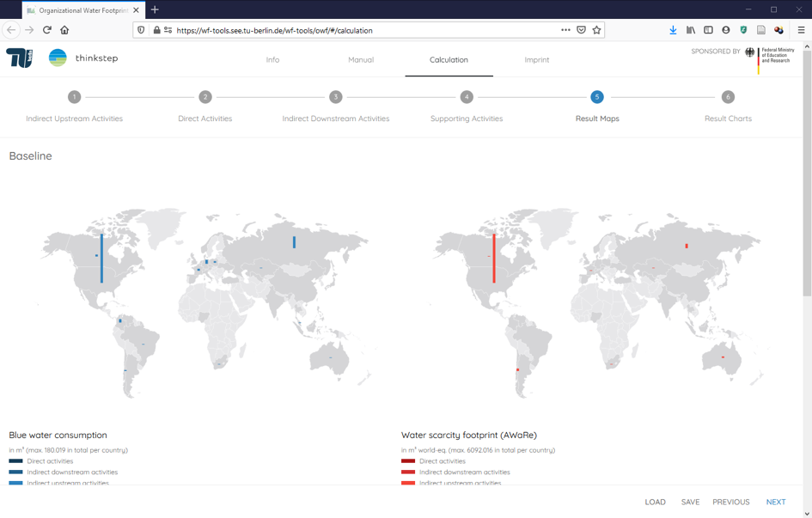The width and height of the screenshot is (812, 518).
Task: Select the Organizational Water Footprint browser tab
Action: click(82, 9)
